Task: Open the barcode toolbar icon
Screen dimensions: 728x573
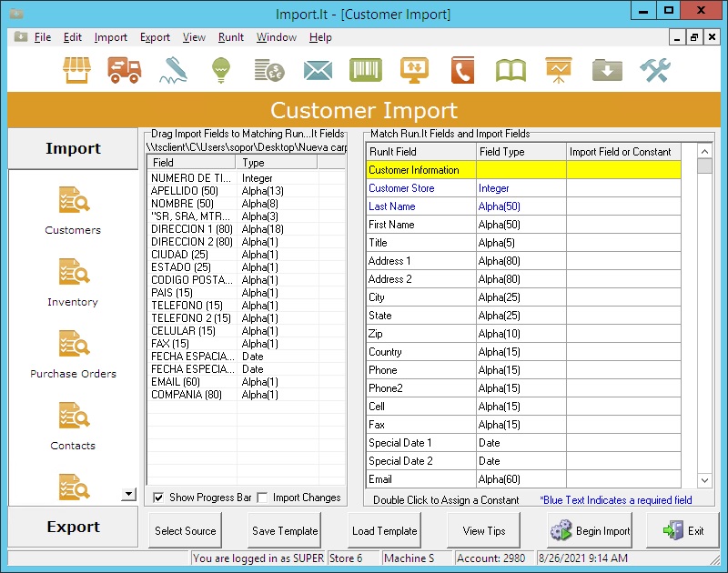Action: [x=366, y=71]
